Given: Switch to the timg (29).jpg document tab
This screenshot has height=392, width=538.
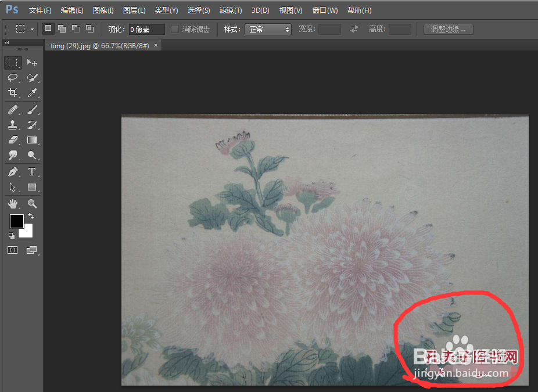Looking at the screenshot, I should (x=99, y=46).
